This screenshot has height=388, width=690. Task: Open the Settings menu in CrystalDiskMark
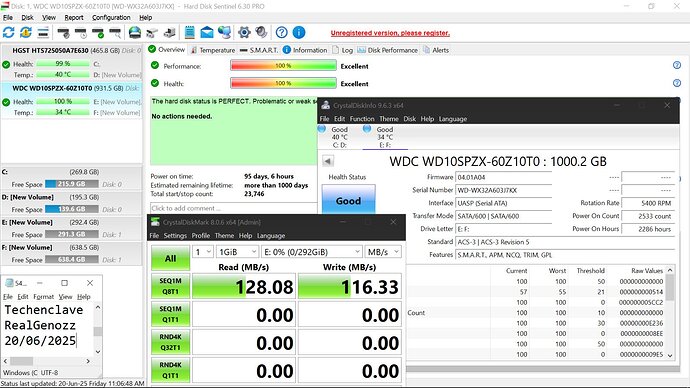tap(175, 235)
